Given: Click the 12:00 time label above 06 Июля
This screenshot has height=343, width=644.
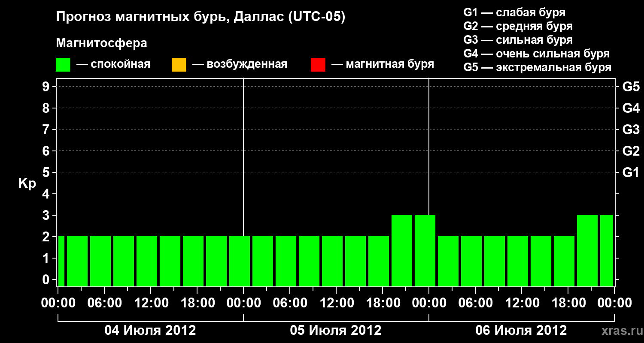Looking at the screenshot, I should tap(522, 303).
